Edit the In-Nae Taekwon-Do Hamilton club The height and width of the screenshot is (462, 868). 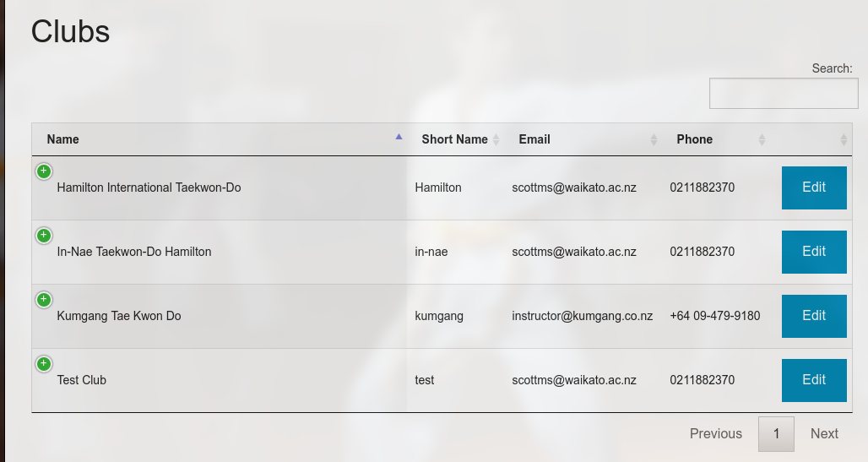[x=813, y=252]
